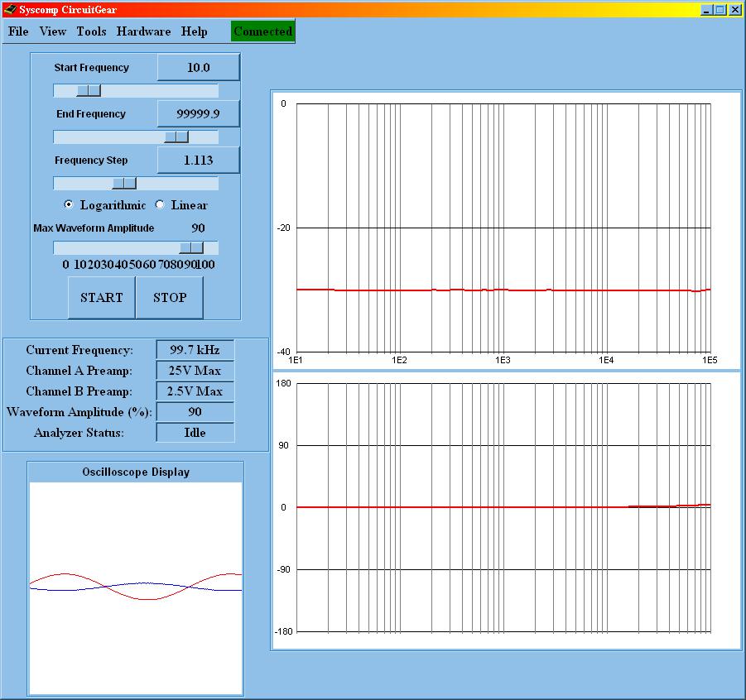746x700 pixels.
Task: Select the Linear sweep radio button
Action: click(x=160, y=205)
